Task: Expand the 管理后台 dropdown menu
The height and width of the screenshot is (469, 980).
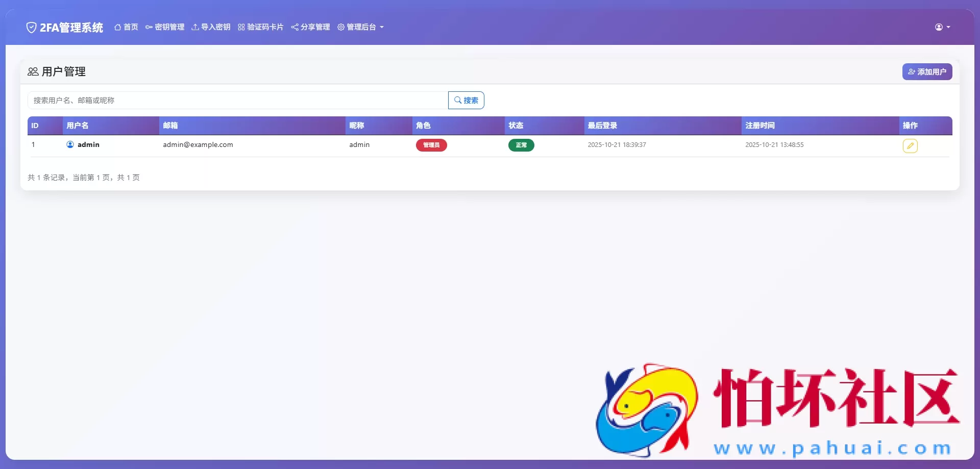Action: tap(360, 27)
